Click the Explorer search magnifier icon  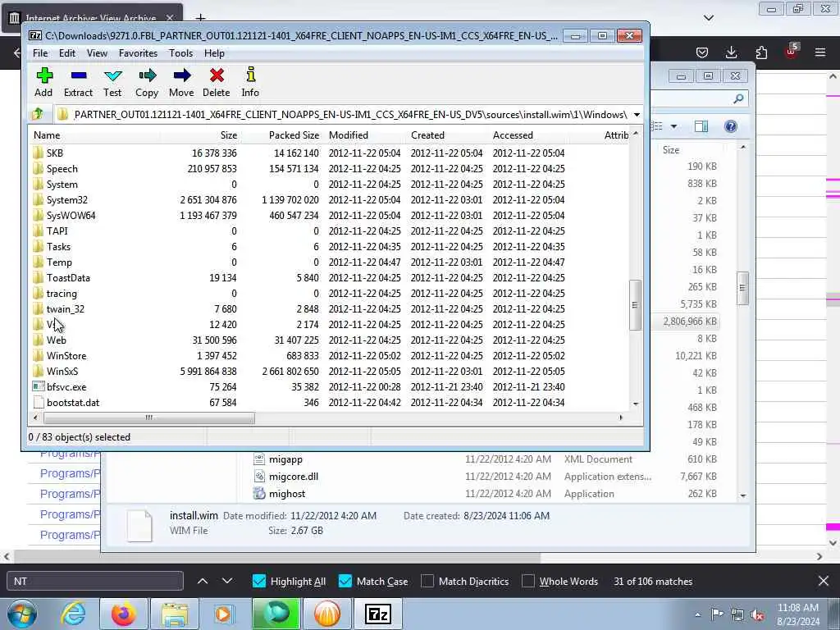coord(738,98)
